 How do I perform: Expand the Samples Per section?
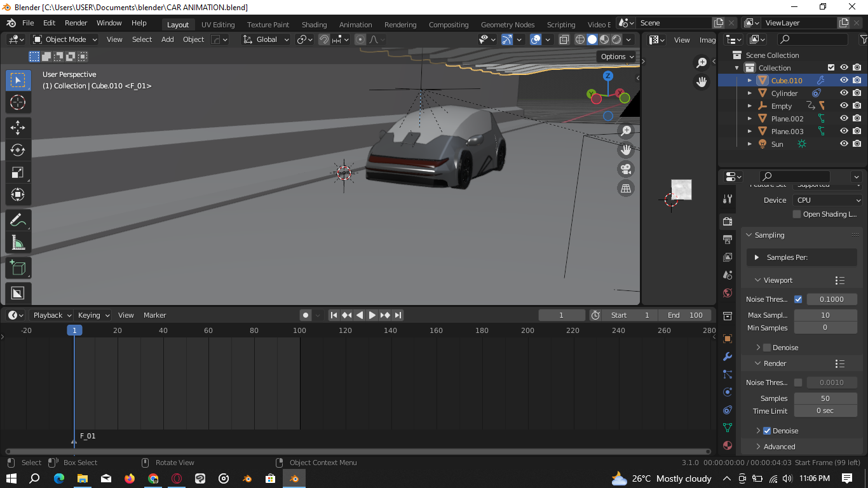point(802,257)
